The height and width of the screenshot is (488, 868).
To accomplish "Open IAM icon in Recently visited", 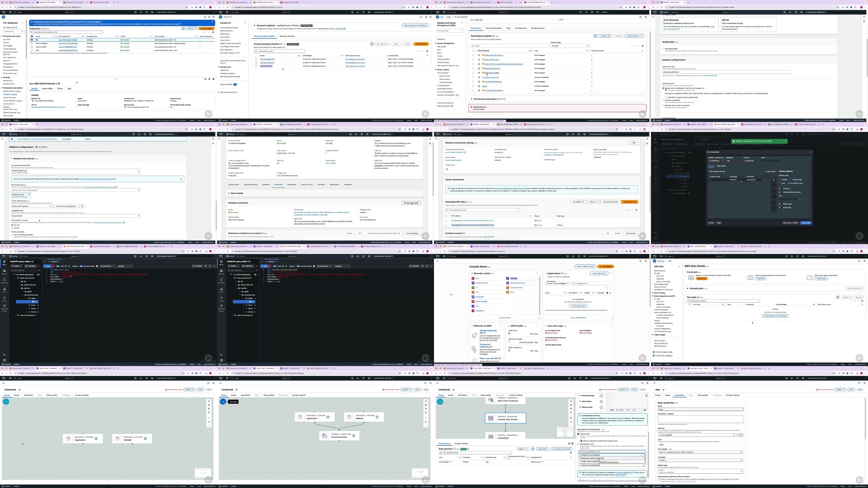I will point(473,278).
